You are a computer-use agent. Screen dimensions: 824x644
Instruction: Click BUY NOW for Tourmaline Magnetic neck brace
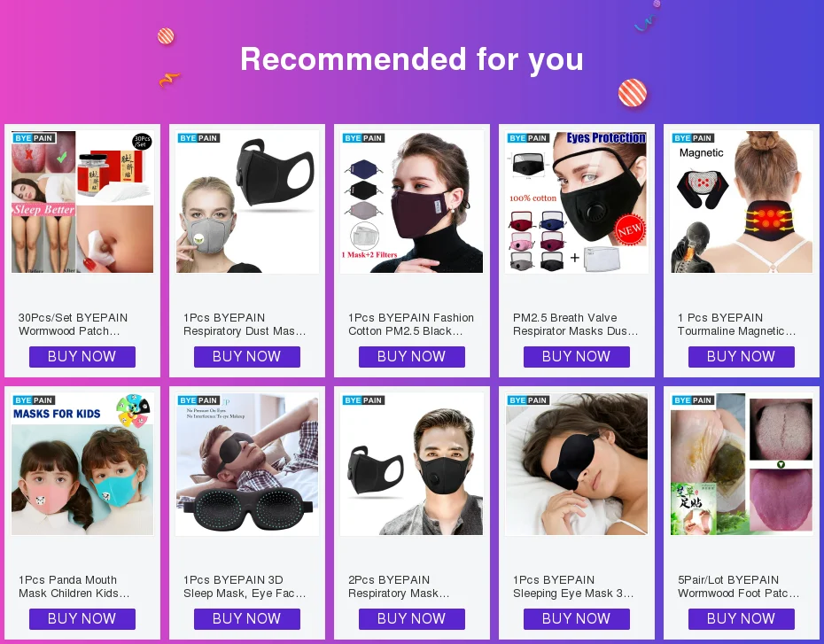[x=741, y=357]
